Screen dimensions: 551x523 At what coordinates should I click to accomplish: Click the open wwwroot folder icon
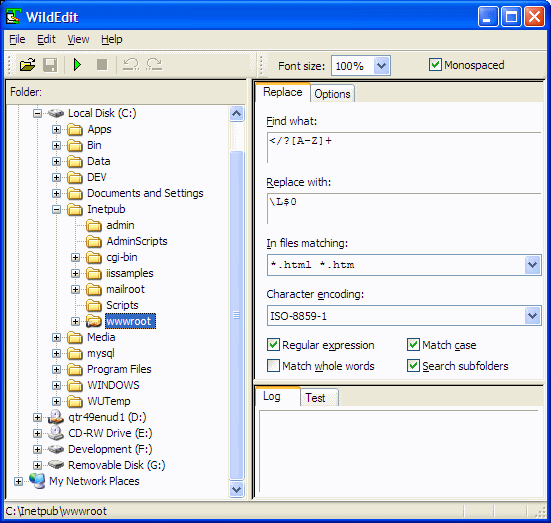(94, 321)
